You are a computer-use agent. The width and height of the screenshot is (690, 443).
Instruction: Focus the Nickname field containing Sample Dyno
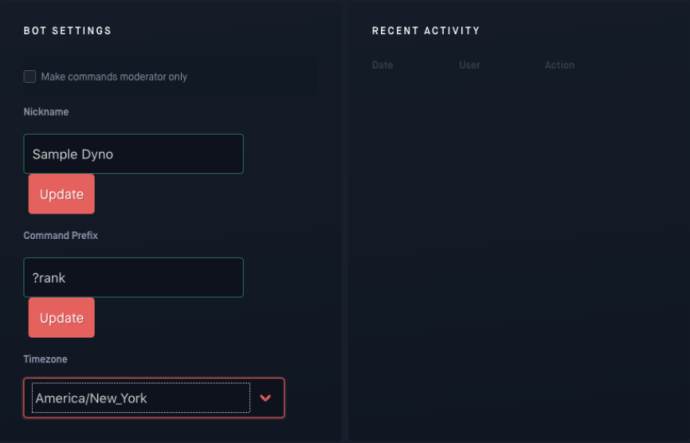133,154
